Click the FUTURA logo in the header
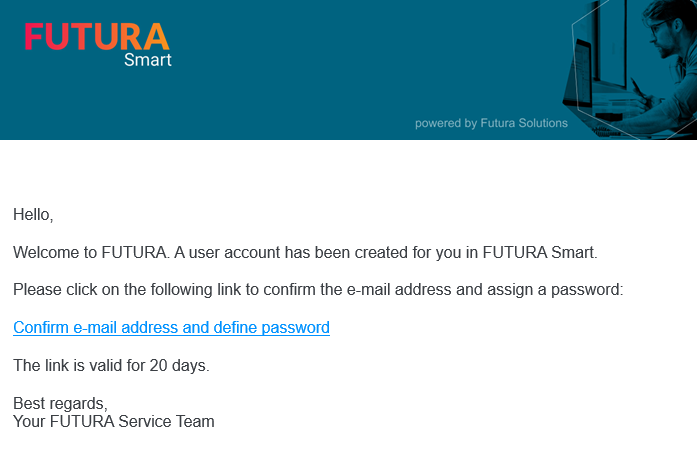The height and width of the screenshot is (467, 697). tap(96, 37)
